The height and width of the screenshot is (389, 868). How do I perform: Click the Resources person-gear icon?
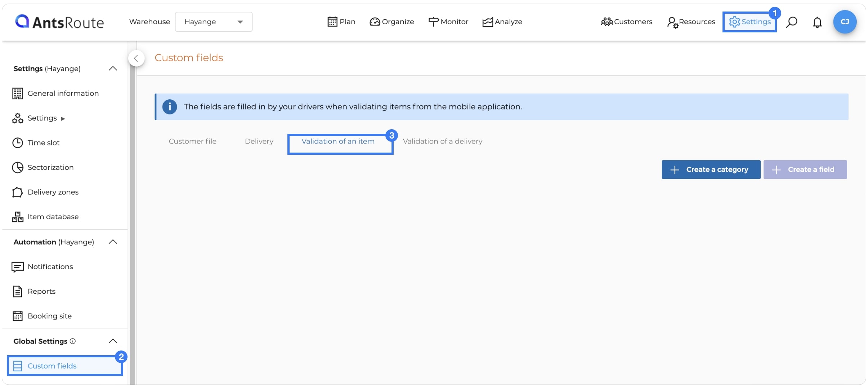(672, 23)
